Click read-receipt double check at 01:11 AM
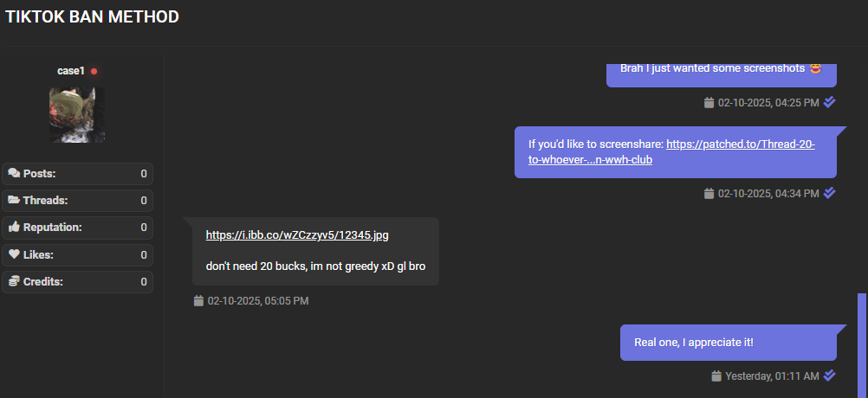The image size is (868, 398). coord(829,376)
